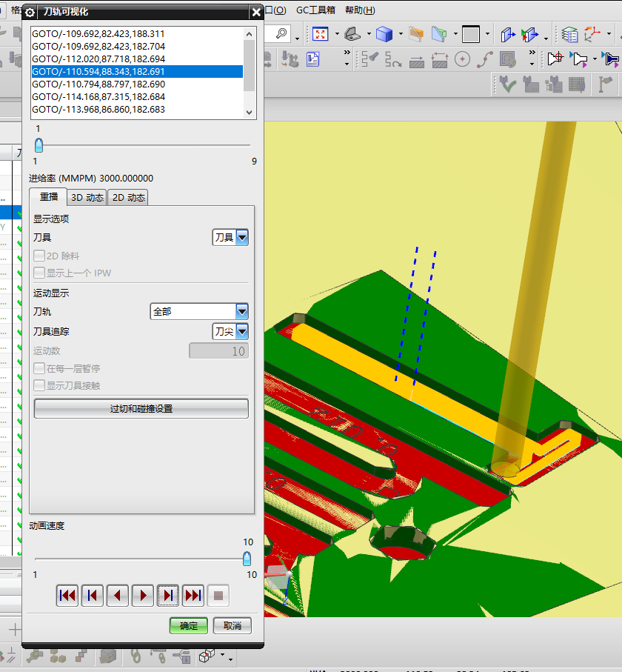The width and height of the screenshot is (622, 672).
Task: Close the 刀轨可视化 dialog
Action: point(256,13)
